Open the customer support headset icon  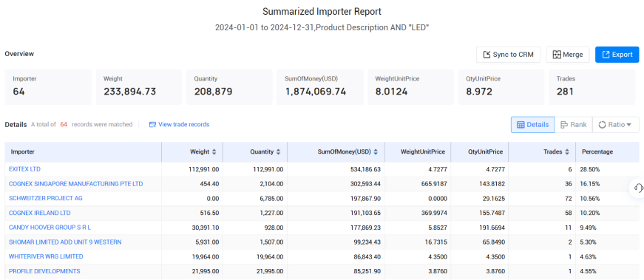coord(638,188)
